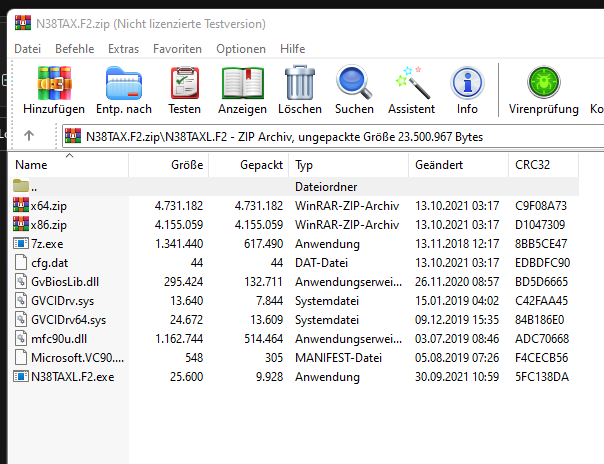Click MANIFEST-Datei type cell
The width and height of the screenshot is (604, 464).
pyautogui.click(x=338, y=358)
